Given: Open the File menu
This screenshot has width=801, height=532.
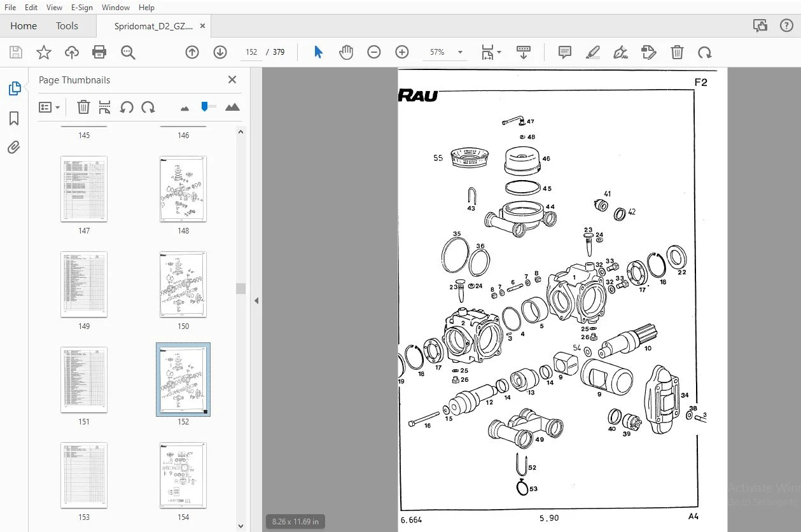Looking at the screenshot, I should (x=10, y=8).
